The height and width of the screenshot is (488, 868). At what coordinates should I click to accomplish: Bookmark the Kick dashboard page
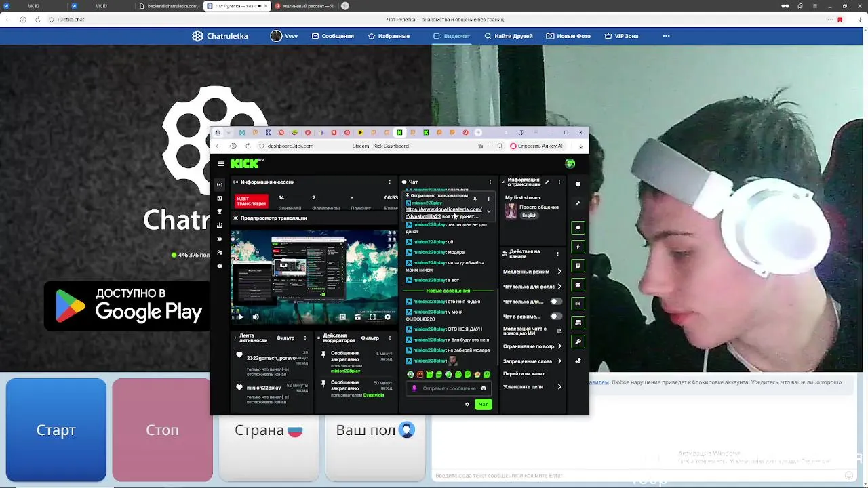click(x=500, y=146)
